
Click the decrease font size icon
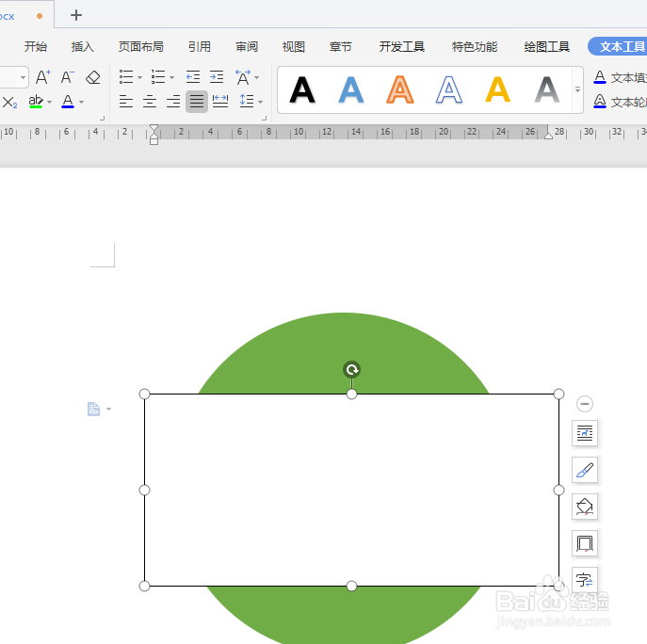[x=68, y=77]
